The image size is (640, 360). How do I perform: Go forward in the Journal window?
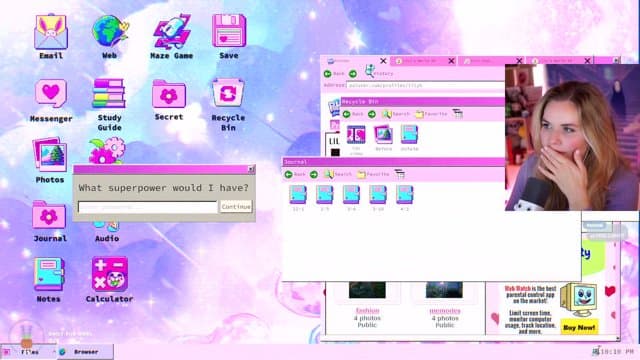313,175
